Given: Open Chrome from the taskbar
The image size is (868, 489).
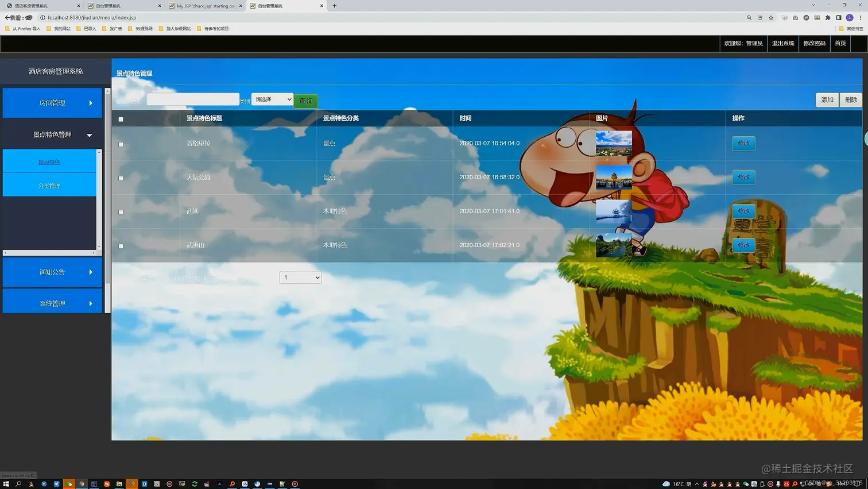Looking at the screenshot, I should [x=82, y=484].
